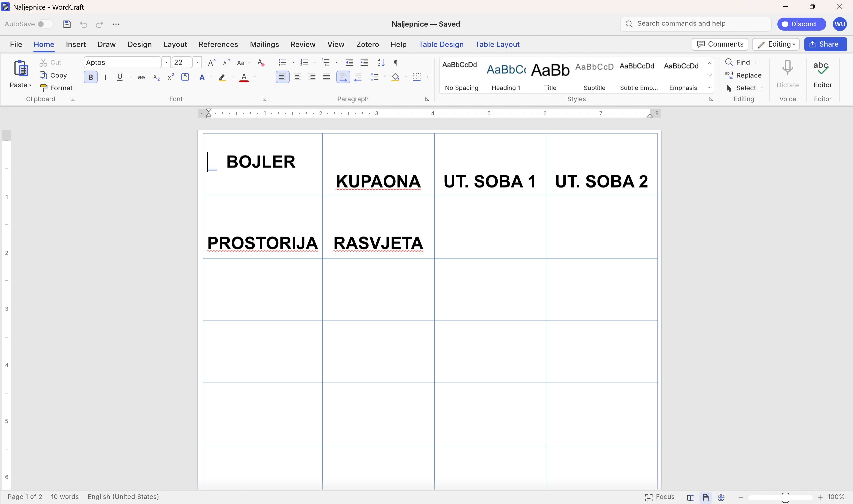Open the File menu
The width and height of the screenshot is (853, 504).
[x=16, y=45]
